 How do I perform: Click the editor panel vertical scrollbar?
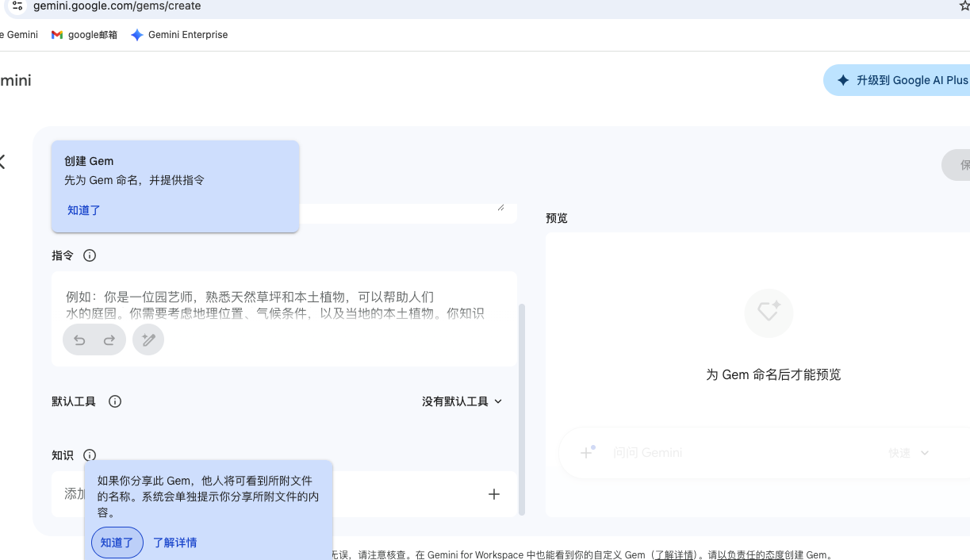(521, 409)
